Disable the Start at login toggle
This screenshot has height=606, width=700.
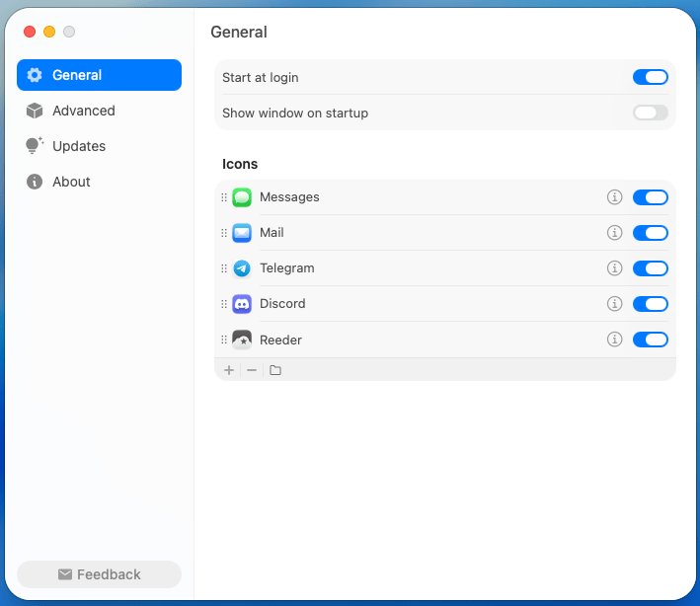point(650,77)
